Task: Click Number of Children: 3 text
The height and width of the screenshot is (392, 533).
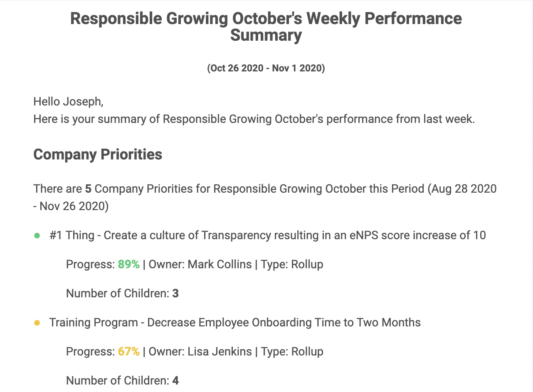Action: tap(122, 294)
